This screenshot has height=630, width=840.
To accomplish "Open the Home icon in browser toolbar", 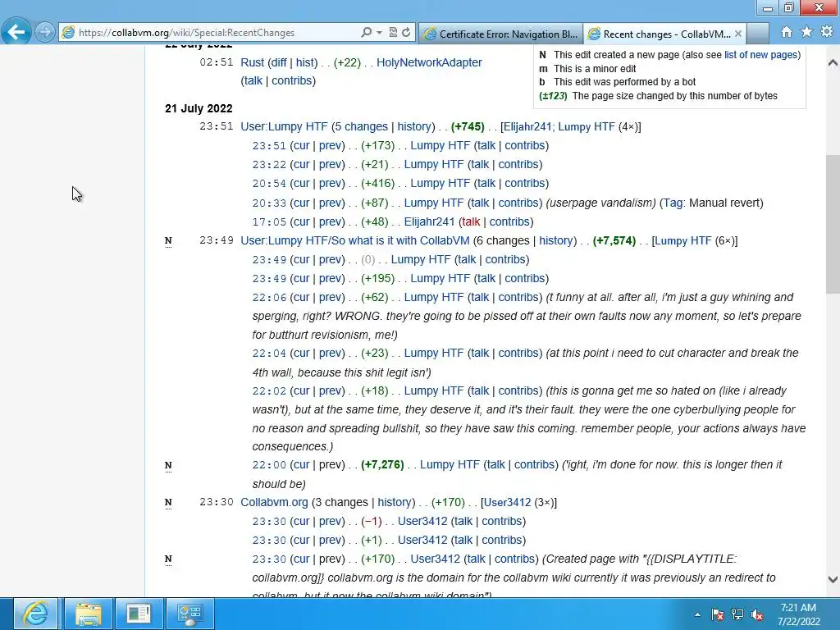I will (786, 32).
